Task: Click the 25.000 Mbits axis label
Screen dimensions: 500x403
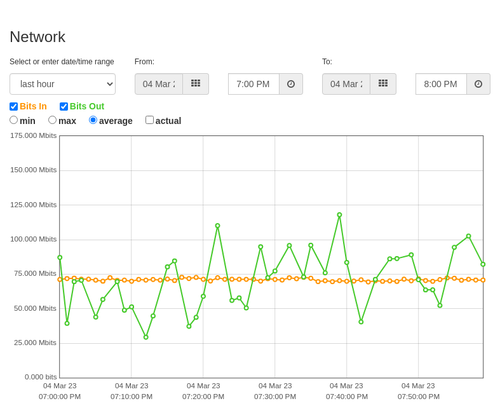Action: 35,343
